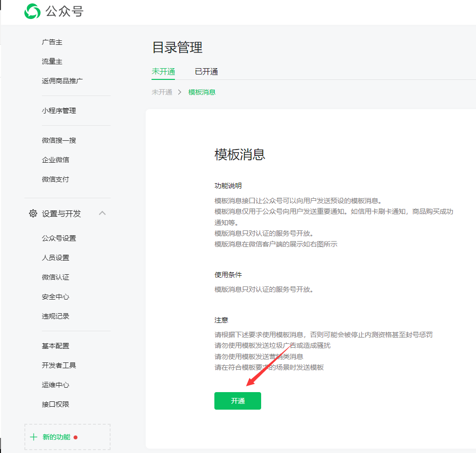This screenshot has height=453, width=476.
Task: Open 返佣商品推广 in the sidebar
Action: click(62, 81)
